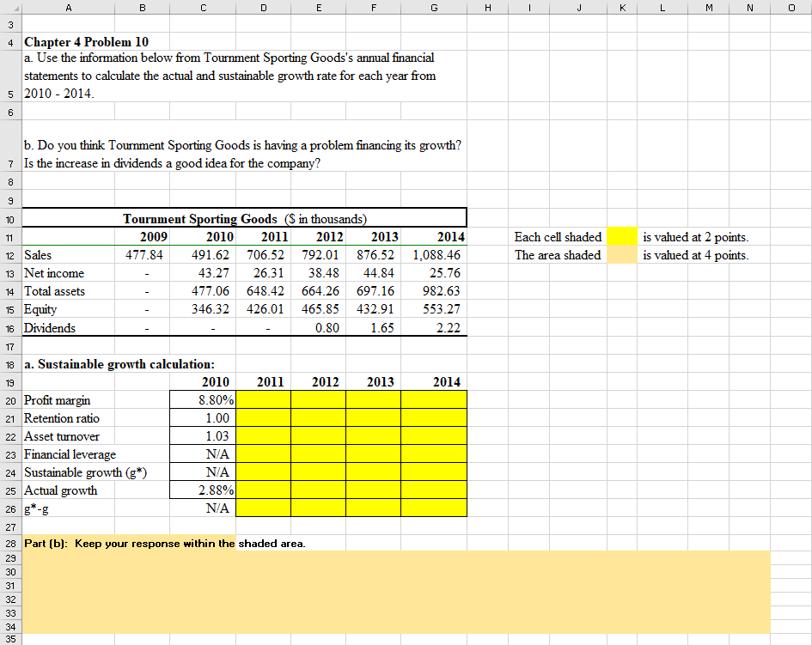Select the 'Financial leverage' label
The image size is (812, 645).
pyautogui.click(x=70, y=454)
